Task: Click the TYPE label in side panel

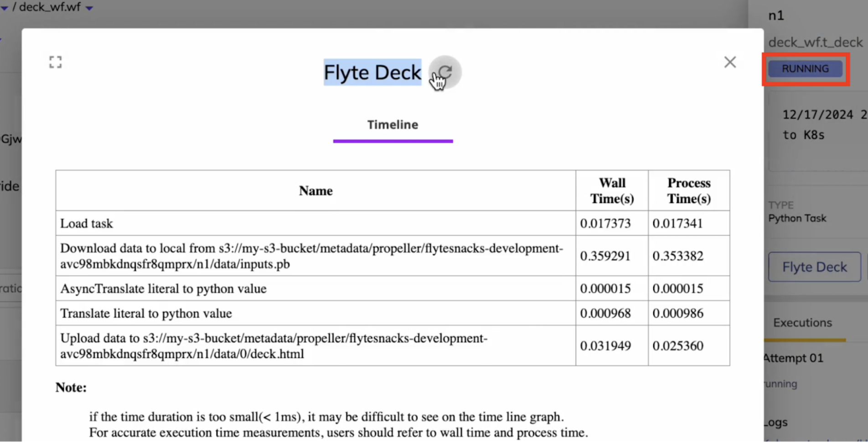Action: 781,205
